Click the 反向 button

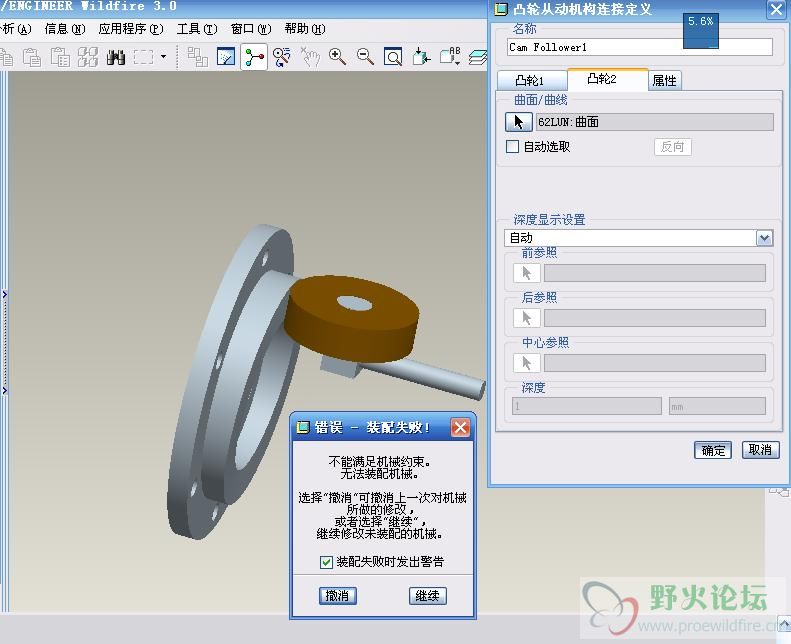pyautogui.click(x=672, y=147)
